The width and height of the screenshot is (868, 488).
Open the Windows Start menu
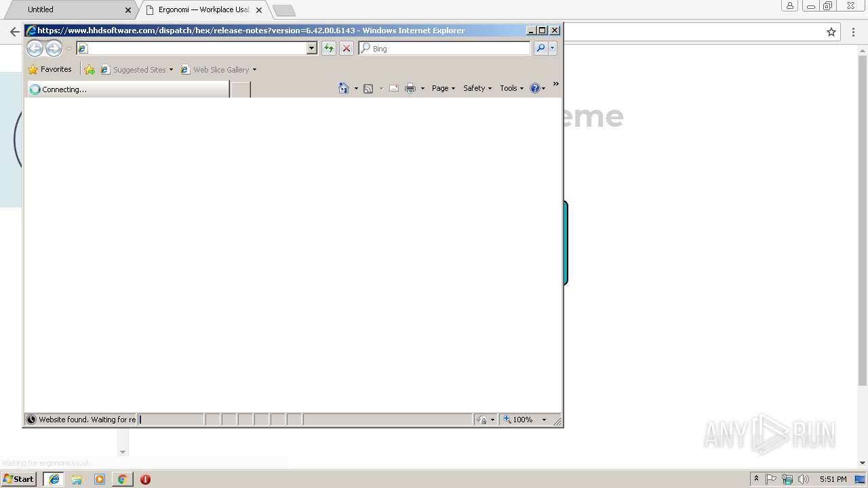pyautogui.click(x=18, y=479)
